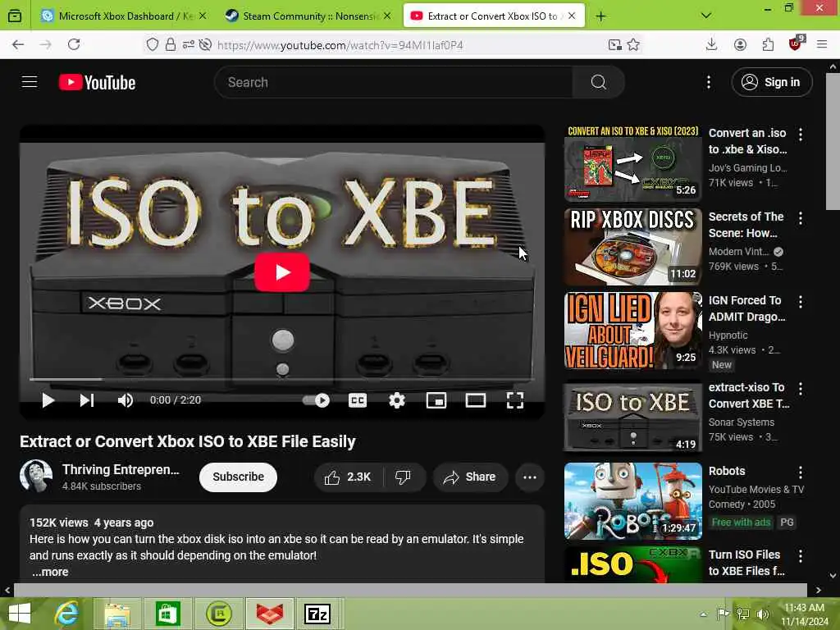Open 'IGN Forced To ADMIT' video title
840x630 pixels.
(746, 308)
